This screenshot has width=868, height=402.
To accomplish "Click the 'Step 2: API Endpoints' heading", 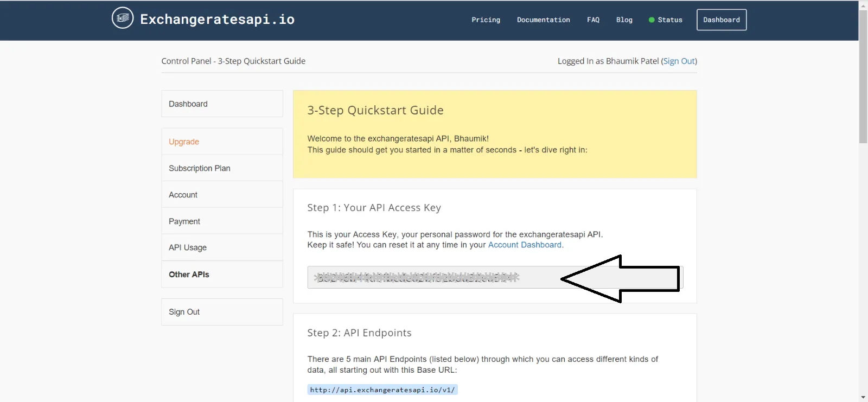I will click(x=359, y=333).
